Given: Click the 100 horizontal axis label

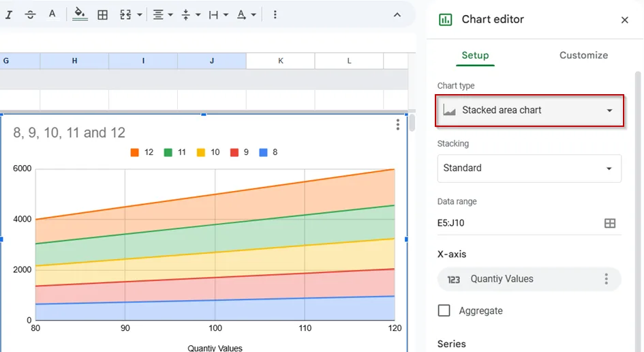Looking at the screenshot, I should 215,328.
